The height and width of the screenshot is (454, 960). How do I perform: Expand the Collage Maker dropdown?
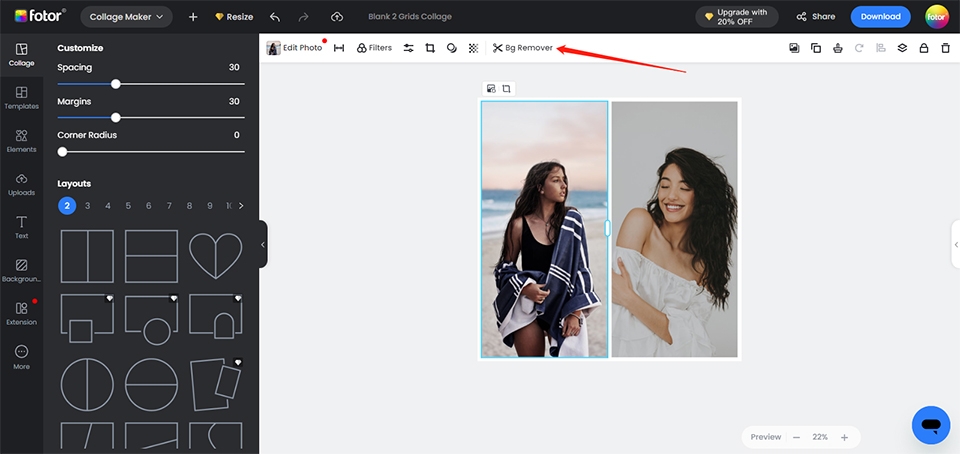(x=125, y=17)
